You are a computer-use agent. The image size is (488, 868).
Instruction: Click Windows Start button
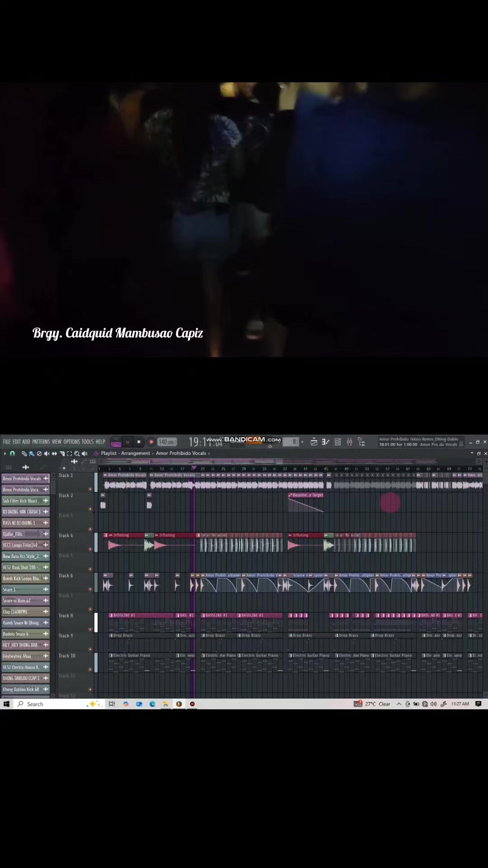[x=6, y=704]
